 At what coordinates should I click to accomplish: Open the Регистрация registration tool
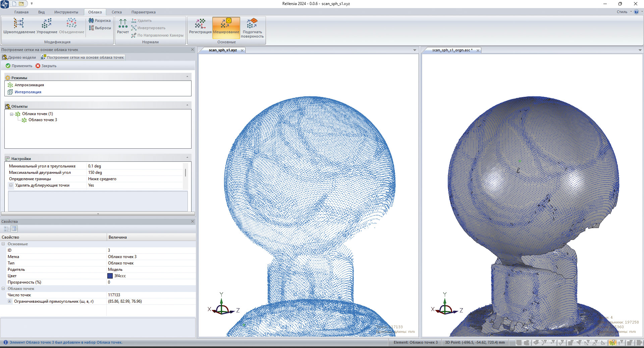point(200,26)
